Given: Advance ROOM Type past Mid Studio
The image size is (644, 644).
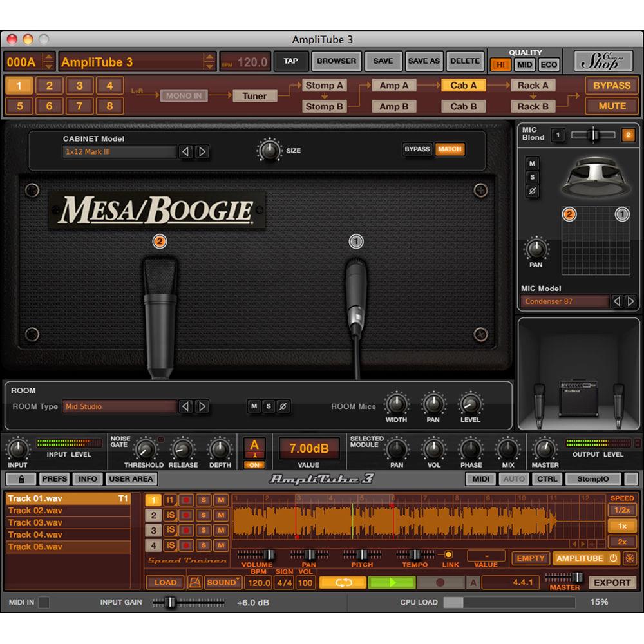Looking at the screenshot, I should tap(200, 406).
